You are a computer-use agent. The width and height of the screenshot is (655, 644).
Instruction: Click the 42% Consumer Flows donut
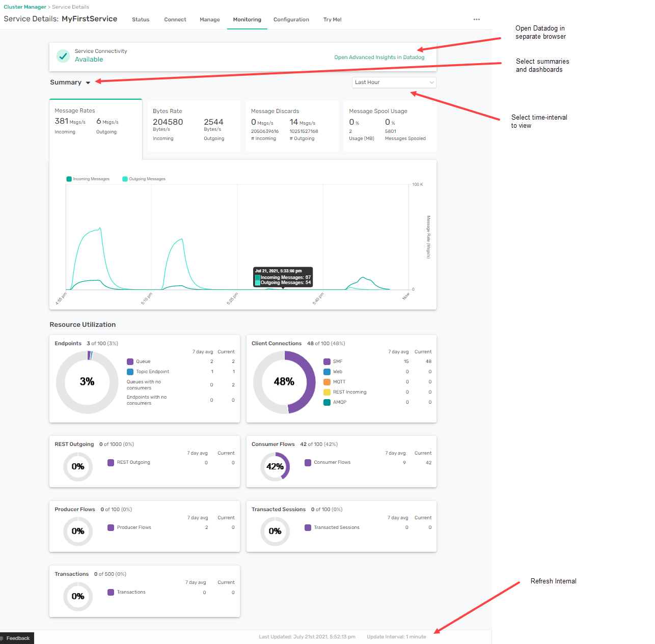click(275, 466)
